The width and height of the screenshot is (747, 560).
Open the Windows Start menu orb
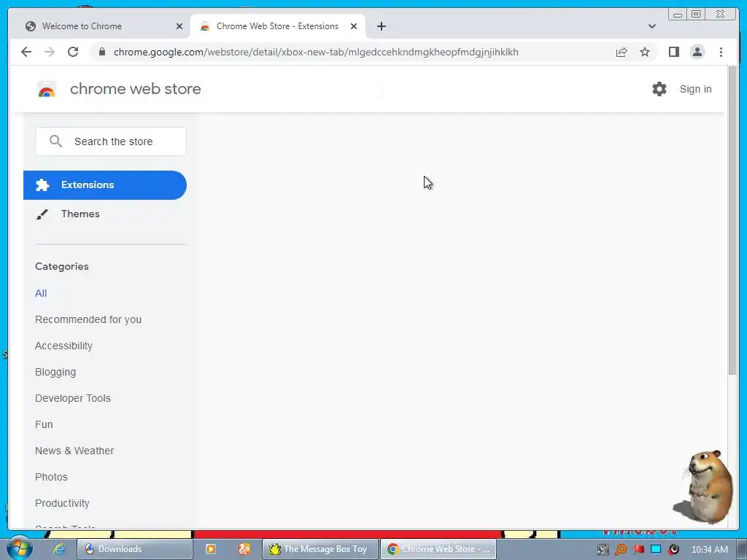(19, 548)
